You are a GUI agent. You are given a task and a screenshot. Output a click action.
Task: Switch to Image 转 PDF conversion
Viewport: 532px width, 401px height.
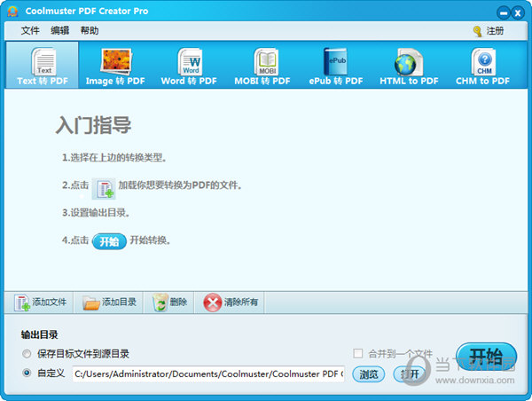(x=115, y=66)
